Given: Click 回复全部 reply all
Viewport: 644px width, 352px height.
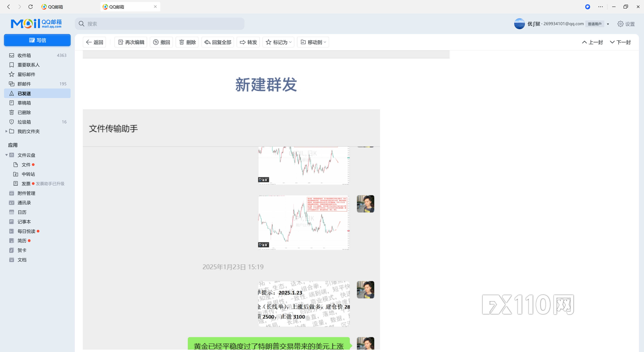Looking at the screenshot, I should (x=218, y=42).
